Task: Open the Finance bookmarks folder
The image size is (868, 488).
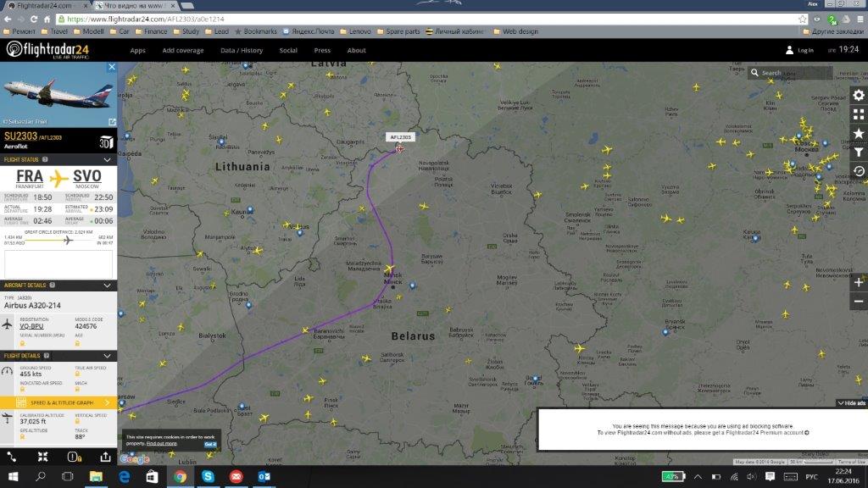Action: (x=151, y=31)
